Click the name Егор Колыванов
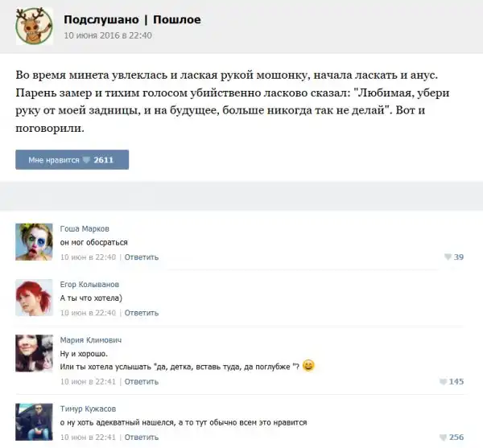The image size is (483, 448). click(x=89, y=285)
